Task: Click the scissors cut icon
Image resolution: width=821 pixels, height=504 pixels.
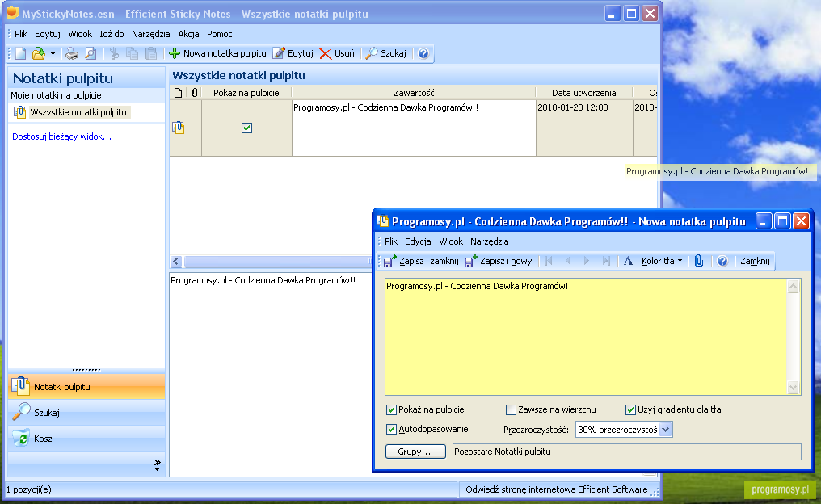Action: tap(114, 53)
